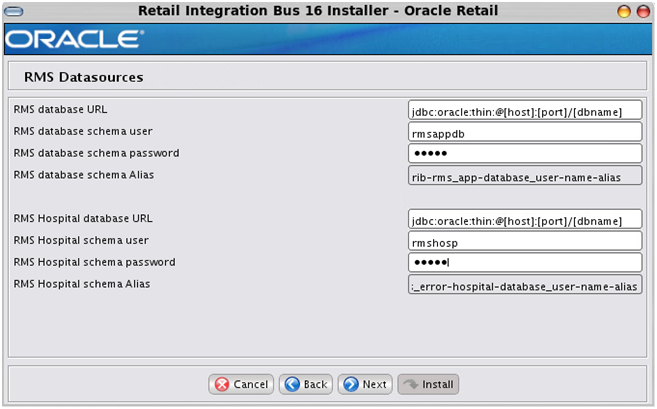Click the RMS database schema Alias field
Image resolution: width=657 pixels, height=409 pixels.
tap(525, 175)
